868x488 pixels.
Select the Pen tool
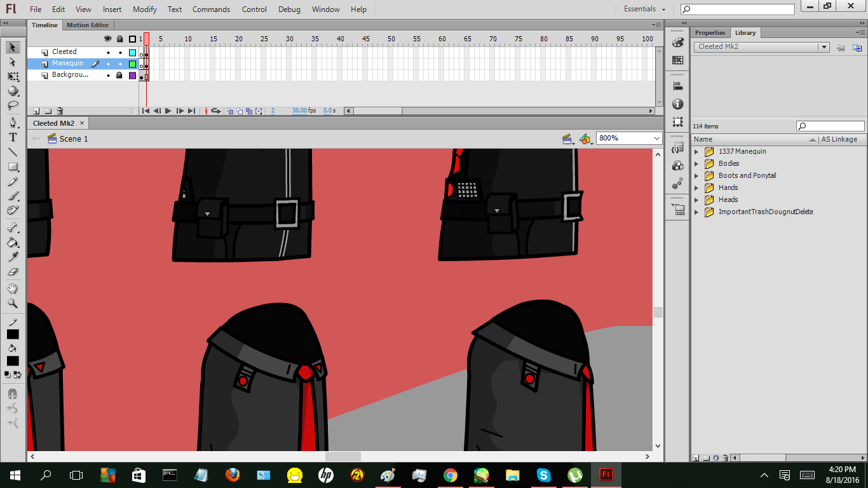point(13,122)
